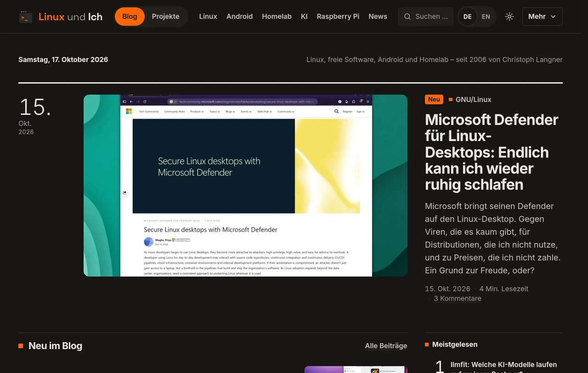Screen dimensions: 588x373
Task: Open the Linux category
Action: [208, 17]
